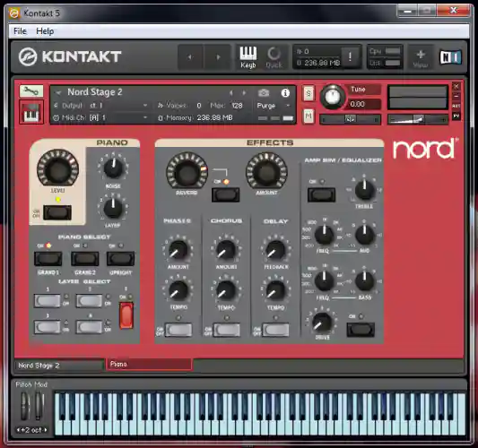Show instrument info icon
This screenshot has height=448, width=478.
pos(285,92)
